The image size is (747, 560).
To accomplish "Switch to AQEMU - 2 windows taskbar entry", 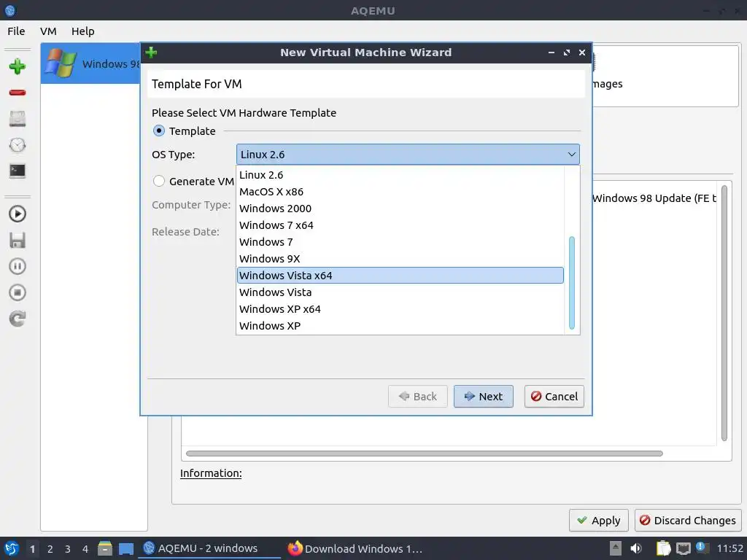I will (x=209, y=548).
